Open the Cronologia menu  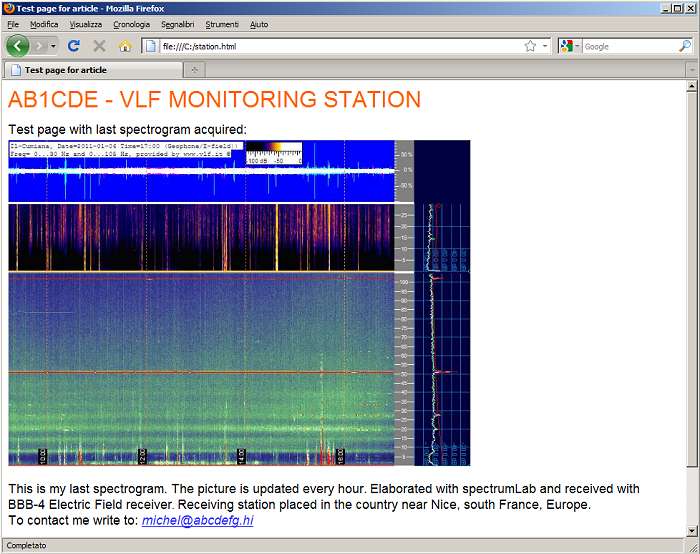point(131,25)
